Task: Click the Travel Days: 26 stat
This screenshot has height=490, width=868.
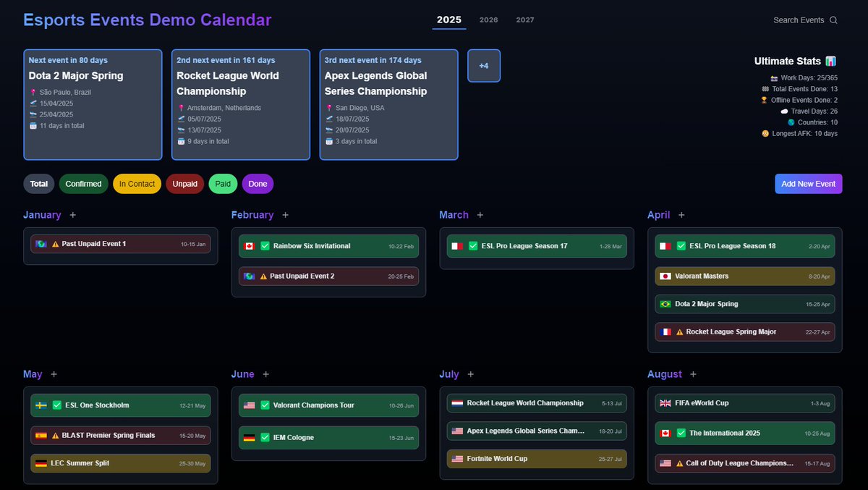Action: [x=809, y=111]
